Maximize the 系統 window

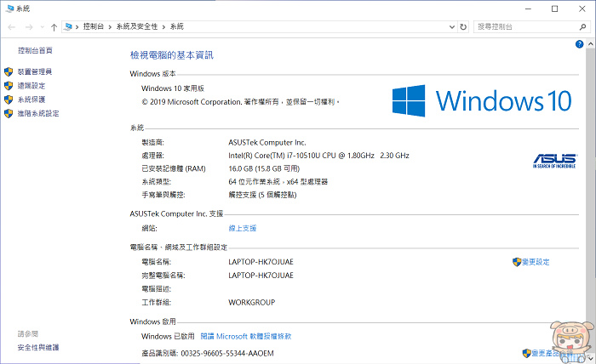pyautogui.click(x=555, y=9)
